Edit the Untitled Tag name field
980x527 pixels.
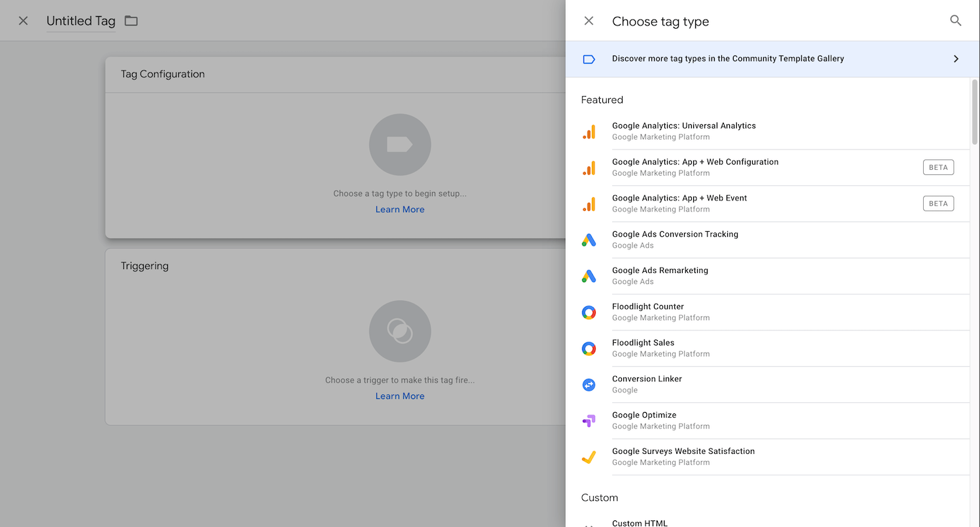point(81,21)
